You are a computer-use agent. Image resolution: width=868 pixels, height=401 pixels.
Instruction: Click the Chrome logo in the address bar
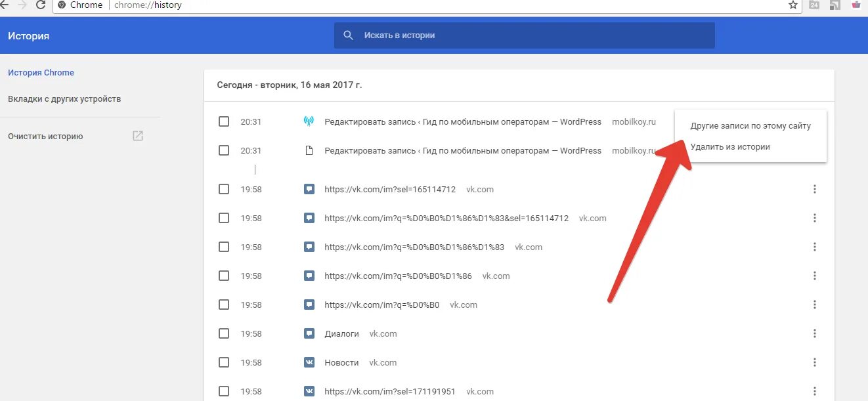pyautogui.click(x=62, y=5)
